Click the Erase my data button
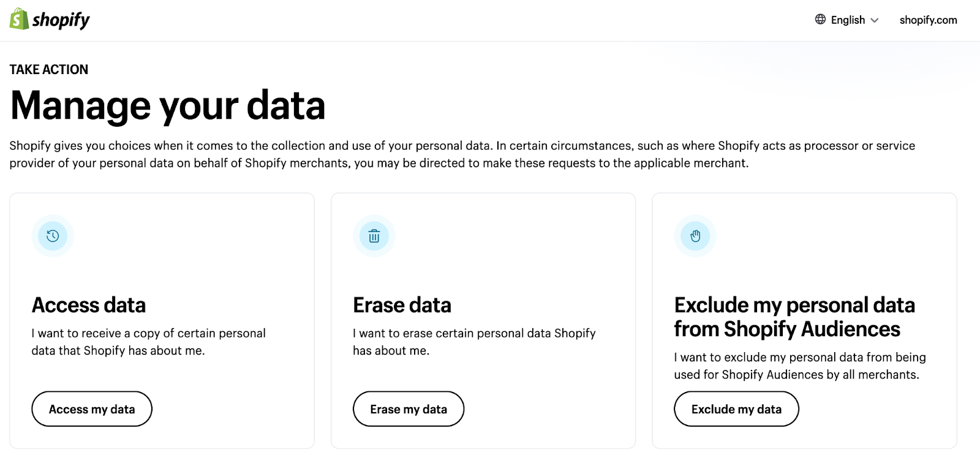 pos(408,408)
